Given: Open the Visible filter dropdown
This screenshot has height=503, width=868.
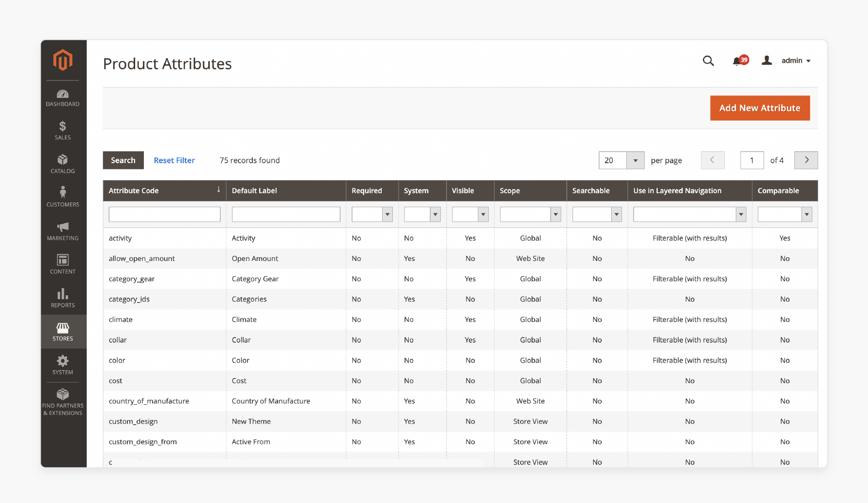Looking at the screenshot, I should (470, 214).
